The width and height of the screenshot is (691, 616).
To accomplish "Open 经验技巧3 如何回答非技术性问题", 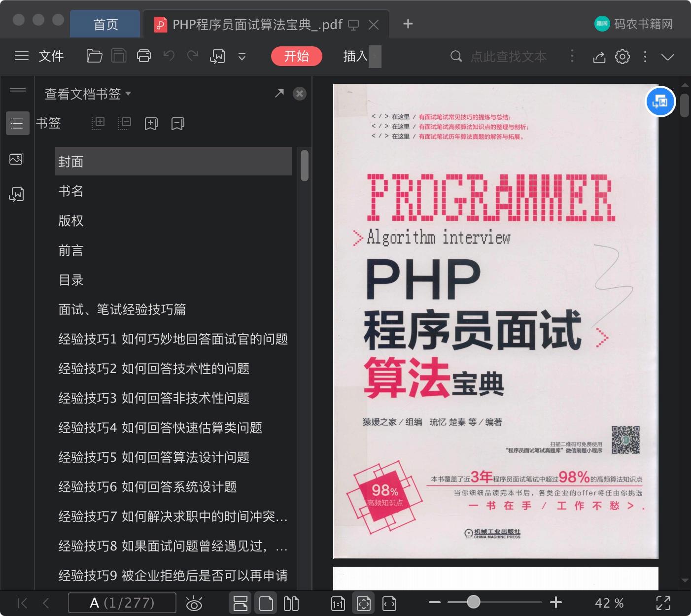I will pos(154,398).
